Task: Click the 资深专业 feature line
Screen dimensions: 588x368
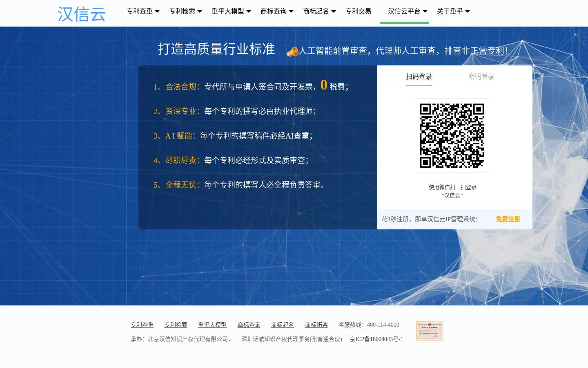Action: pos(235,111)
